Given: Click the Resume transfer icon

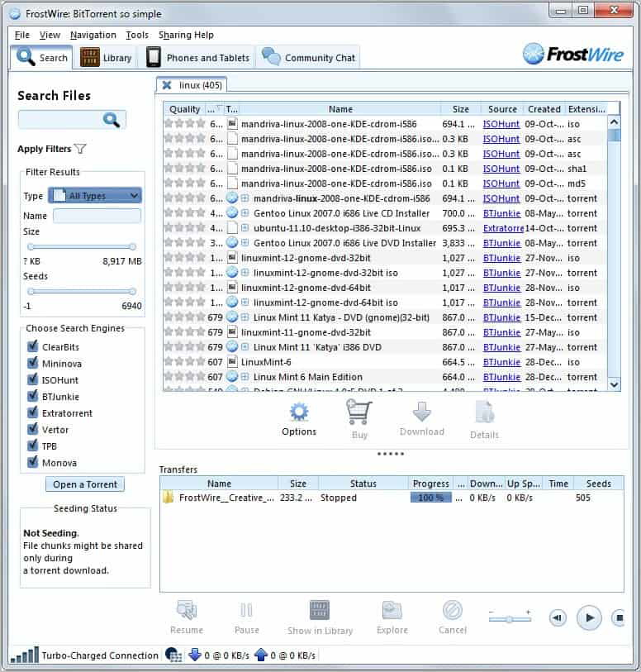Looking at the screenshot, I should (187, 609).
